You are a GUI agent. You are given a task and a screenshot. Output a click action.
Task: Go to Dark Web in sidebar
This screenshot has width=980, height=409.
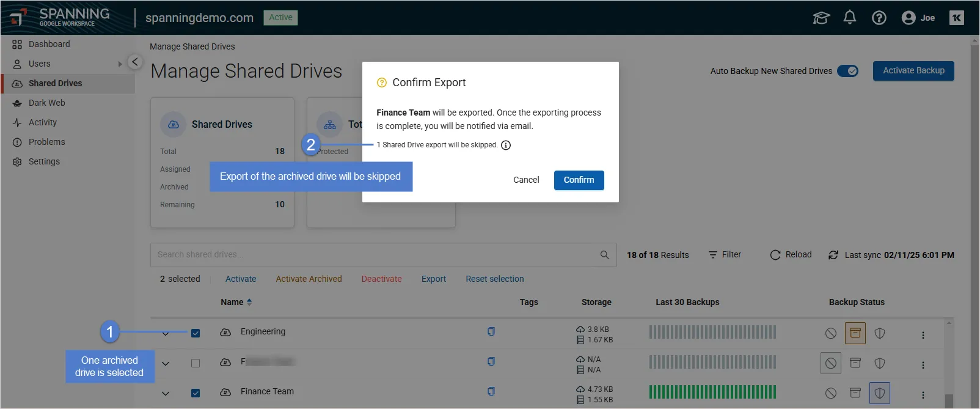(46, 103)
